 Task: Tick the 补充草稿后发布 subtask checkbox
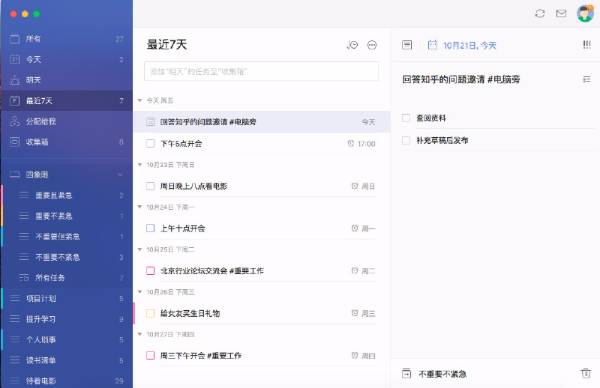click(406, 140)
